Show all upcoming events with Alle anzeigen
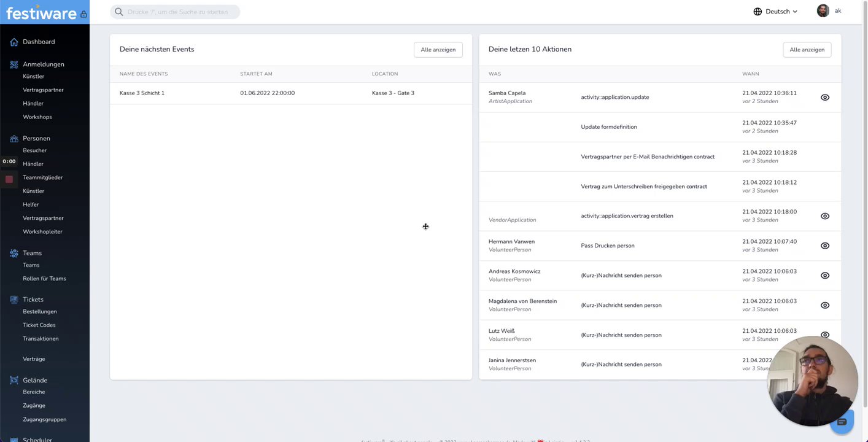 (x=438, y=50)
